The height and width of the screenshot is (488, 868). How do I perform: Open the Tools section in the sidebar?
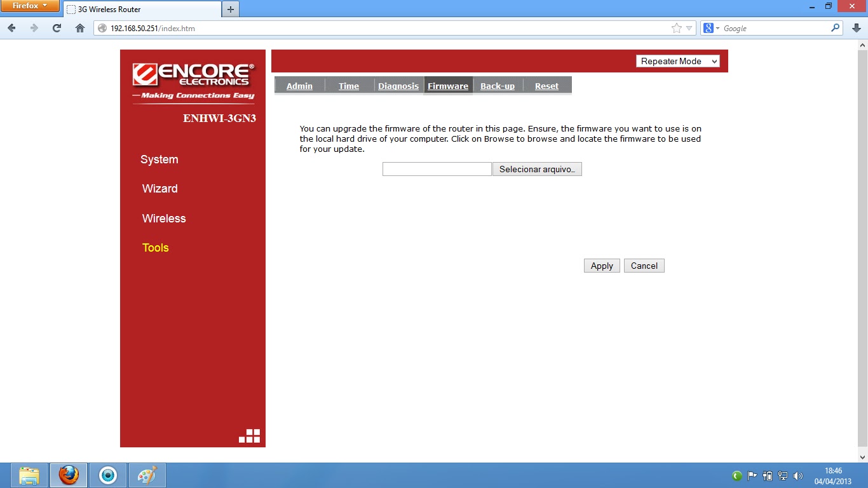(x=155, y=248)
